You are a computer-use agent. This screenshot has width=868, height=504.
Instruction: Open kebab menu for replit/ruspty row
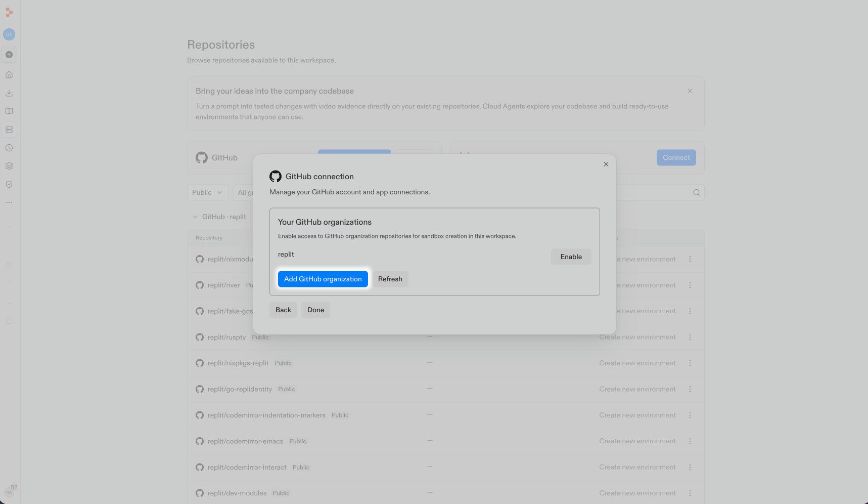(690, 337)
